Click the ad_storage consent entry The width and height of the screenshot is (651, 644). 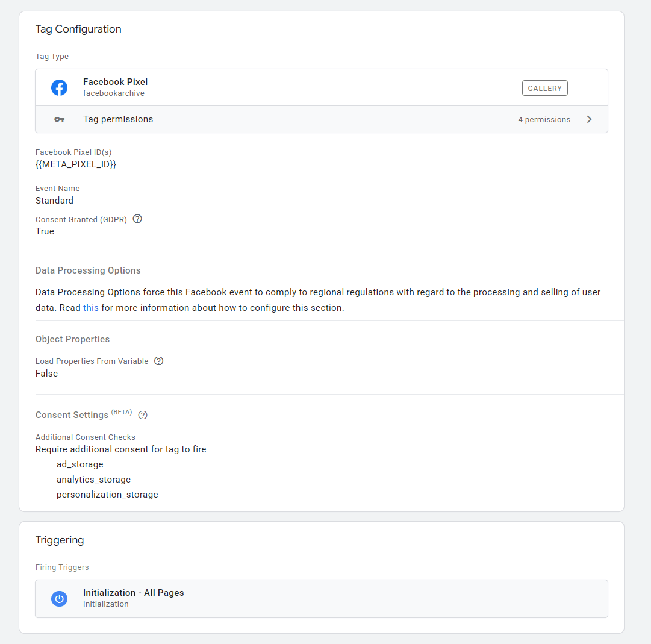[80, 464]
